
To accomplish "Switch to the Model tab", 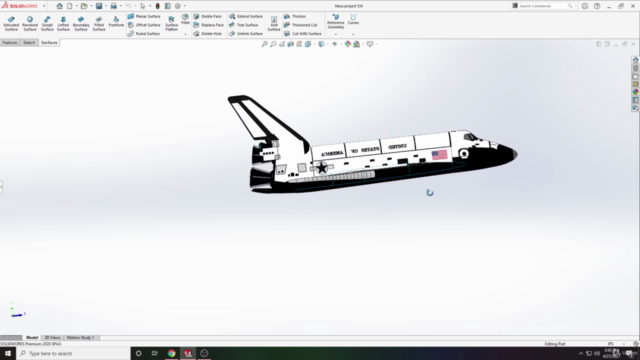I will (x=32, y=338).
